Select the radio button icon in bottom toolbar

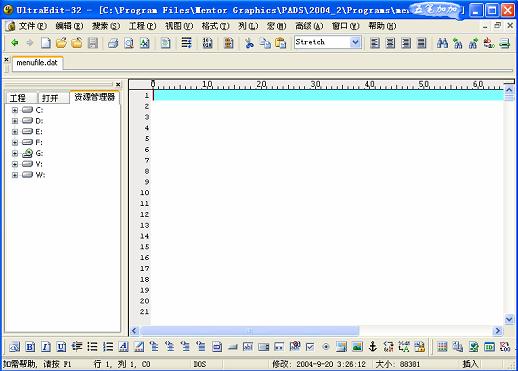coord(326,347)
